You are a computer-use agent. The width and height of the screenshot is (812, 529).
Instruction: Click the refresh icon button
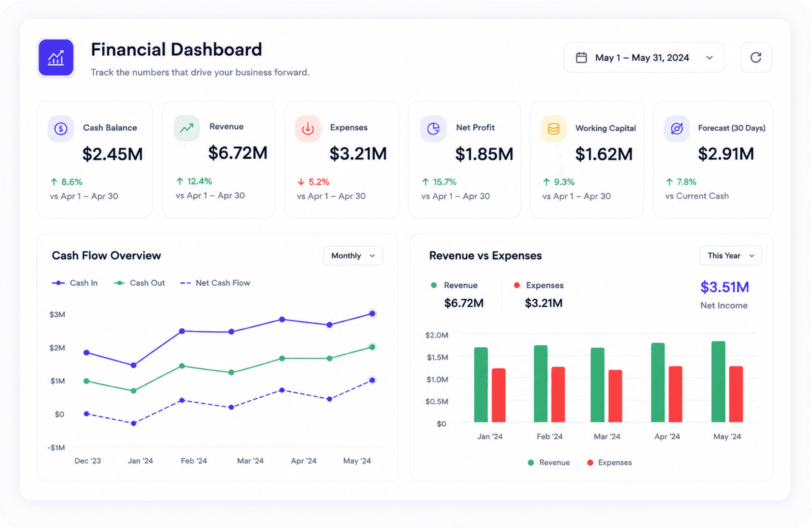[x=756, y=57]
